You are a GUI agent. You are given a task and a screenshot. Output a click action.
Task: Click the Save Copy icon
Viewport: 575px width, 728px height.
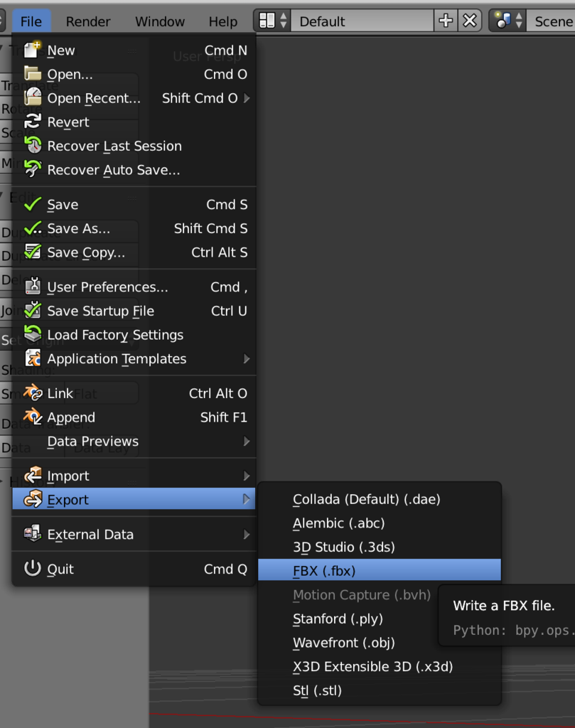click(x=33, y=252)
